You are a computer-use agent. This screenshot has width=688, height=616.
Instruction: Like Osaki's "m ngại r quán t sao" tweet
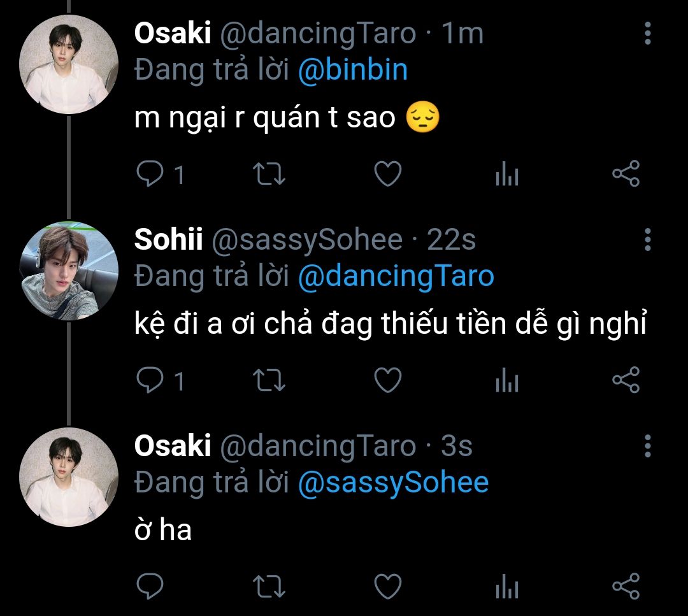pyautogui.click(x=387, y=173)
